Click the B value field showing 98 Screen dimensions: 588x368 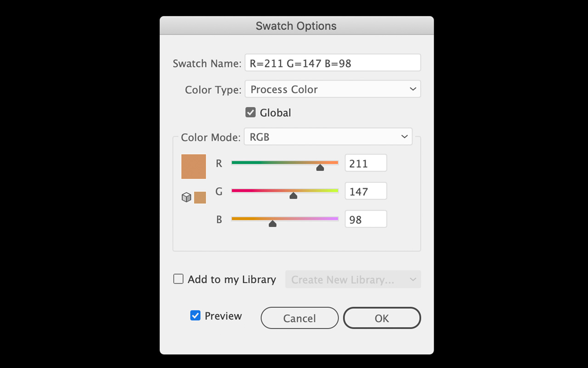point(366,219)
